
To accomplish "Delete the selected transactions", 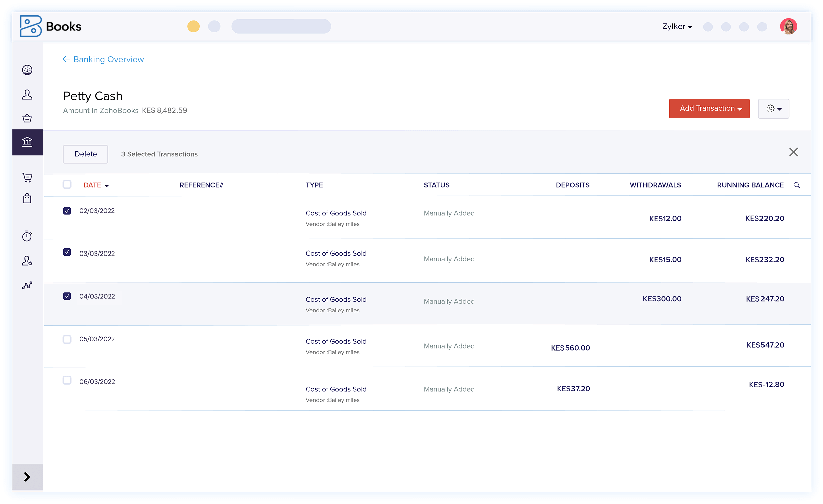I will [x=85, y=154].
